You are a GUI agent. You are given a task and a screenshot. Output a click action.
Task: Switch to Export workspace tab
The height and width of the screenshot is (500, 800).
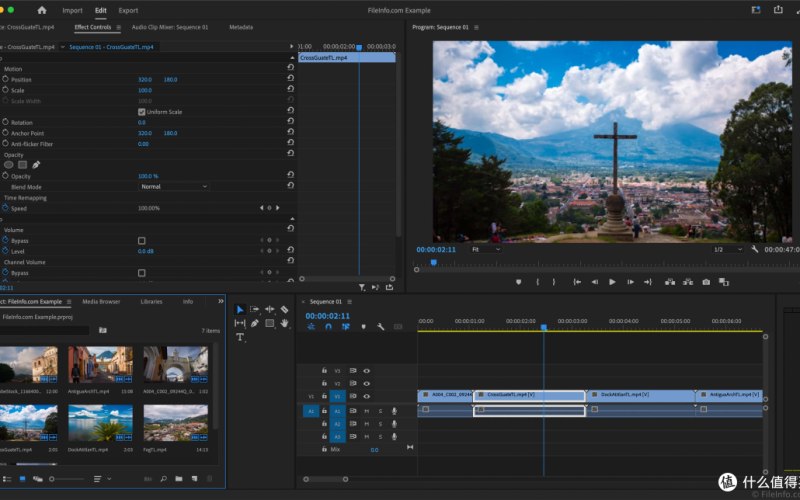pyautogui.click(x=128, y=10)
